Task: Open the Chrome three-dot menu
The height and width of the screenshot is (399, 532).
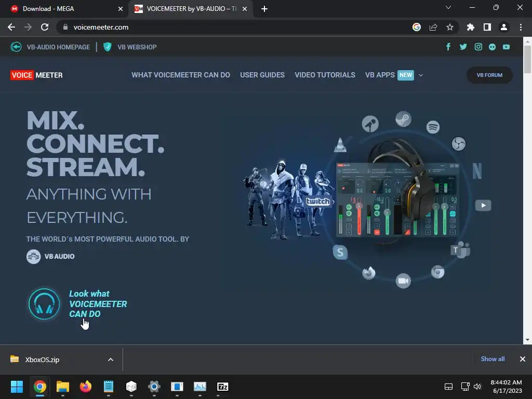Action: click(521, 27)
